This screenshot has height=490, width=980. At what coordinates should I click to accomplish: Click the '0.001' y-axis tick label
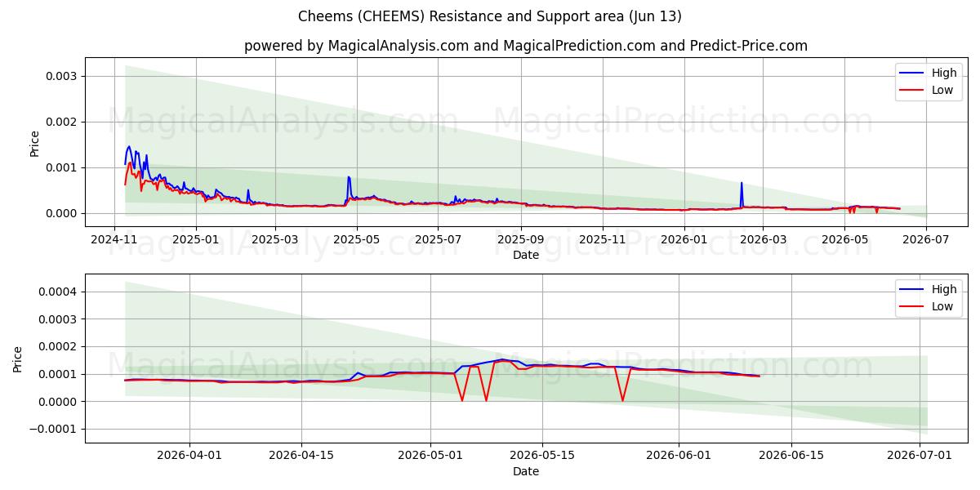pyautogui.click(x=61, y=167)
